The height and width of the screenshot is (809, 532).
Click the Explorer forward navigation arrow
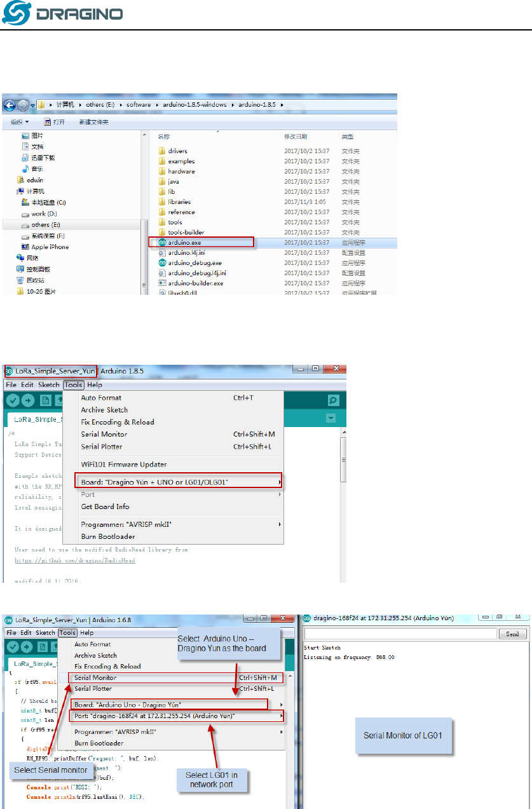click(24, 105)
